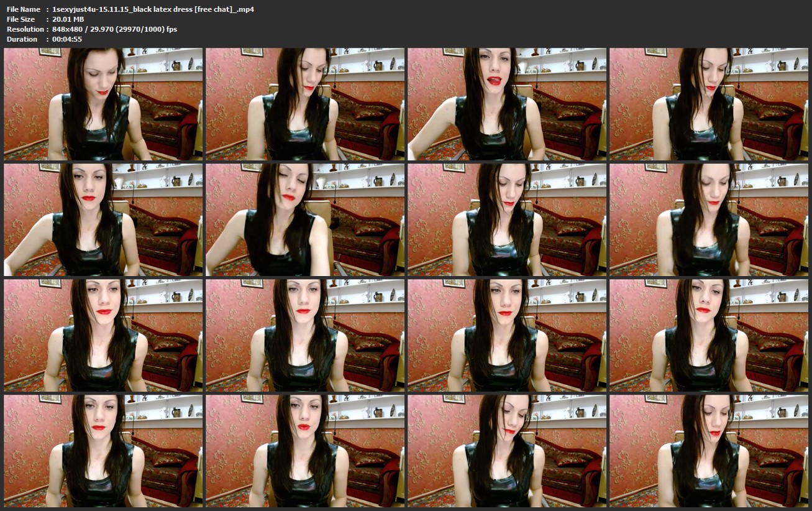This screenshot has width=812, height=511.
Task: Pick the third thumbnail in the bottom row
Action: 507,450
